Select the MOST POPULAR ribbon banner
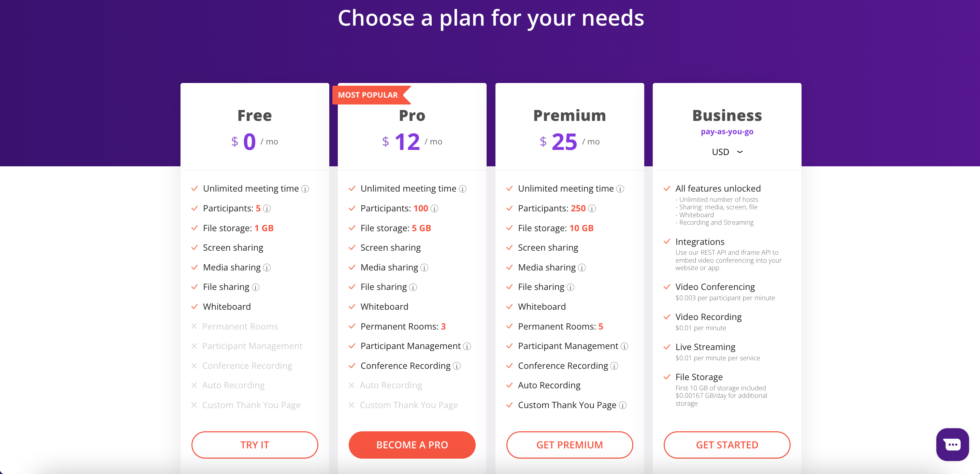 (367, 95)
